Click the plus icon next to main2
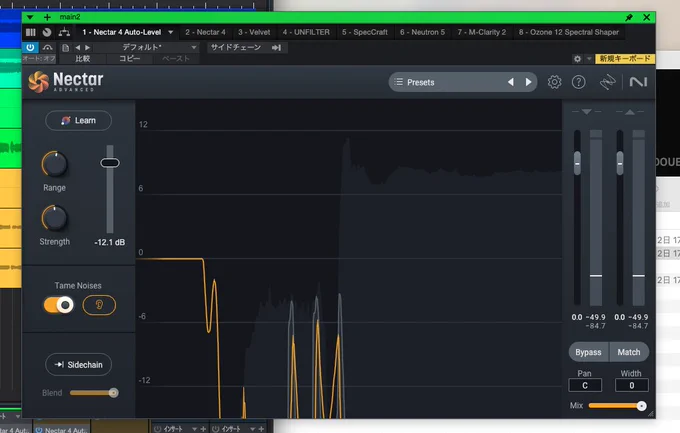The height and width of the screenshot is (433, 680). (x=47, y=17)
